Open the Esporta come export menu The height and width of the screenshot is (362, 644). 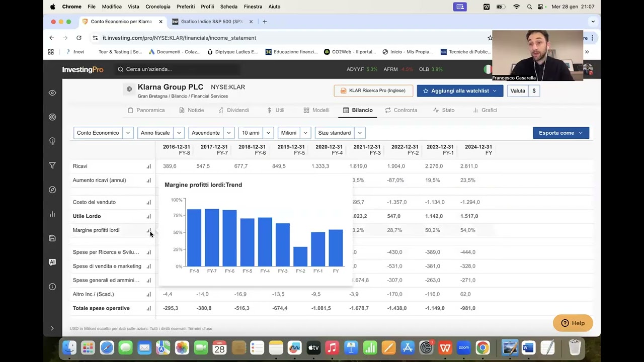point(561,133)
